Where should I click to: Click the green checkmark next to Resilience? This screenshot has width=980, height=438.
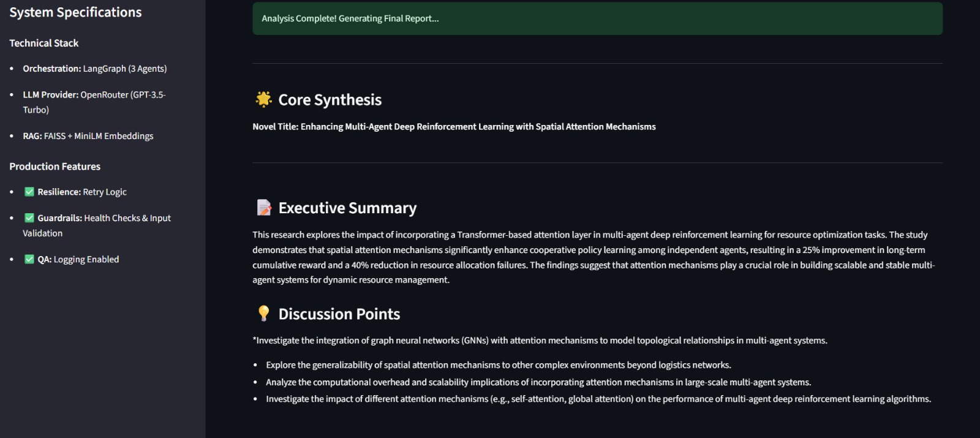pos(29,192)
